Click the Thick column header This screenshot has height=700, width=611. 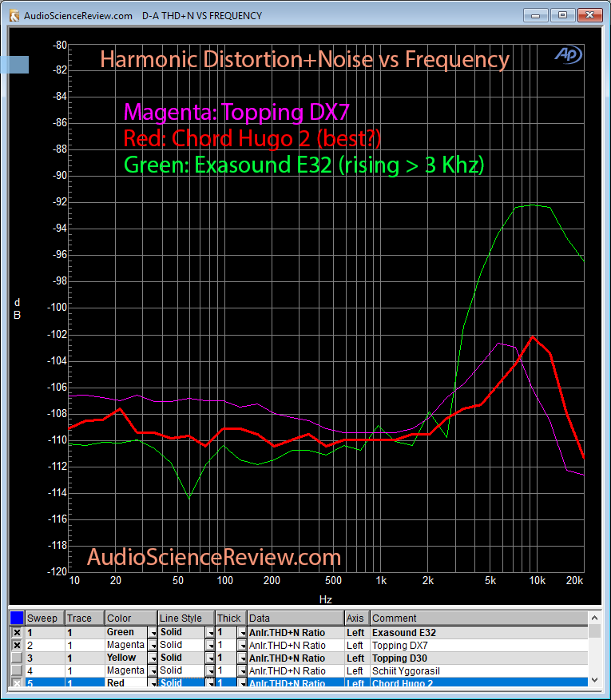point(231,618)
